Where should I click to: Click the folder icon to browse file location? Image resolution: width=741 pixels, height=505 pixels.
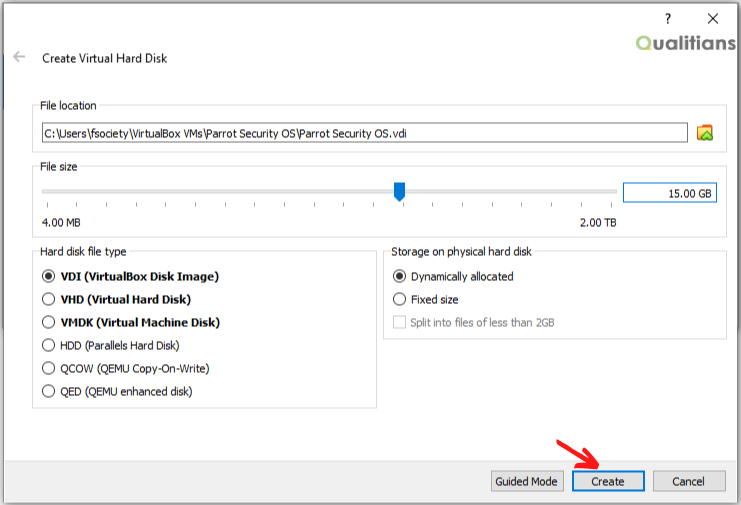click(x=705, y=133)
